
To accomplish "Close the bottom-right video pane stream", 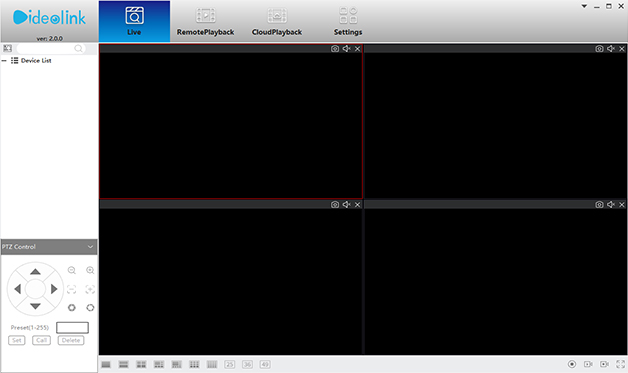I will [x=622, y=204].
